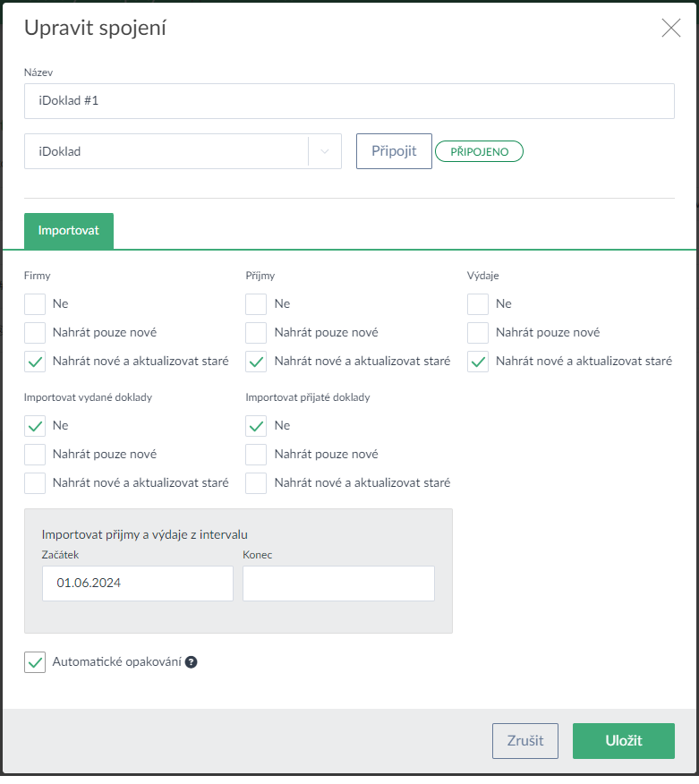This screenshot has width=699, height=784.
Task: Check Nahrát nové a aktualizovat staré under přijaté doklady
Action: click(x=256, y=483)
